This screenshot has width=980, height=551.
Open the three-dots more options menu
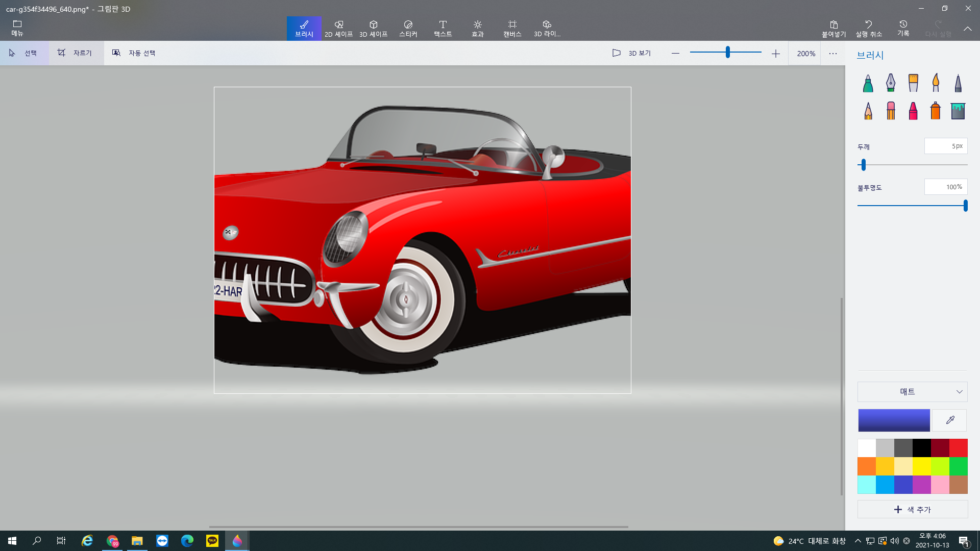click(833, 53)
